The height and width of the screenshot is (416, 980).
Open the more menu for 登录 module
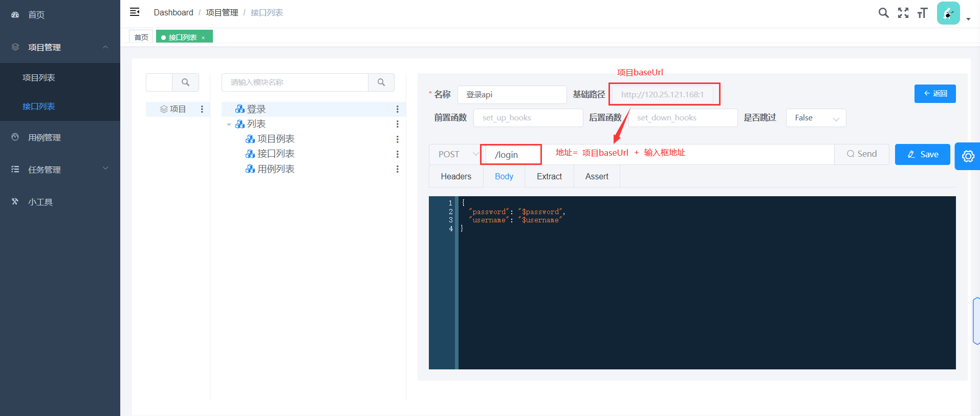[x=397, y=109]
